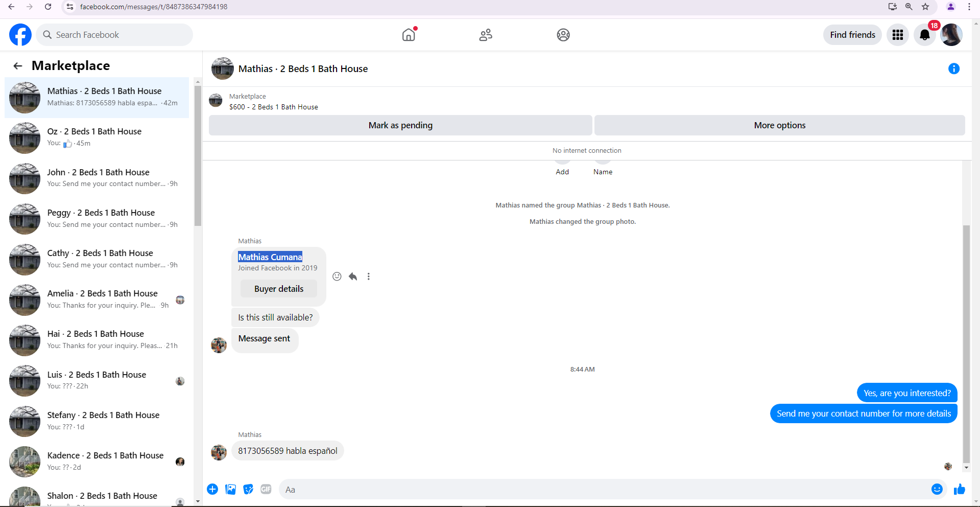Bookmark this page with the star
Screen dimensions: 980x507
pos(925,7)
